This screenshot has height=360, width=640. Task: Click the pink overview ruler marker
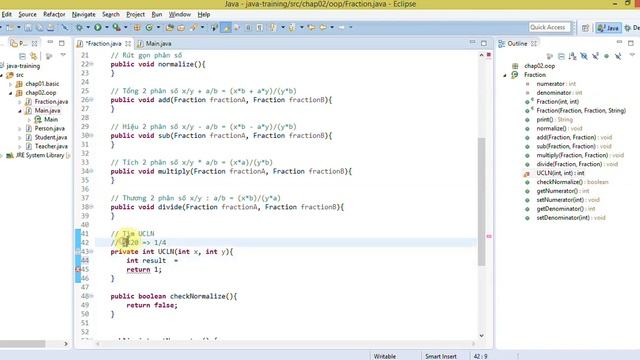(x=489, y=236)
